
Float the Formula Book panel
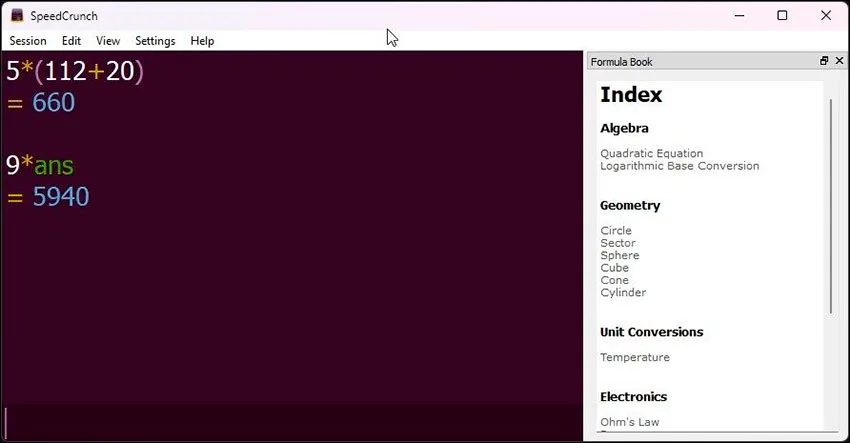pos(824,61)
